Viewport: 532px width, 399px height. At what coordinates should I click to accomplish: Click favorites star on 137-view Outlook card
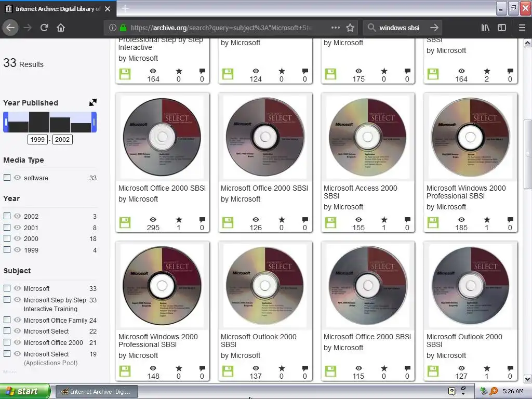[x=282, y=368]
